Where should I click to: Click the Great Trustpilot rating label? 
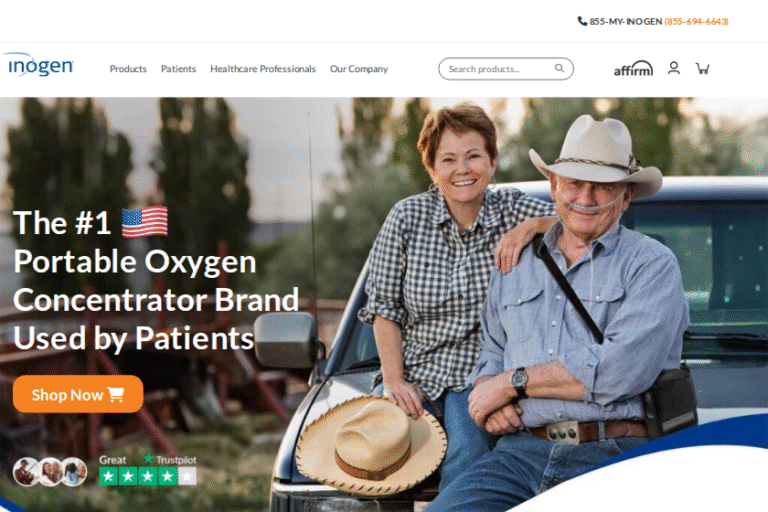[113, 460]
